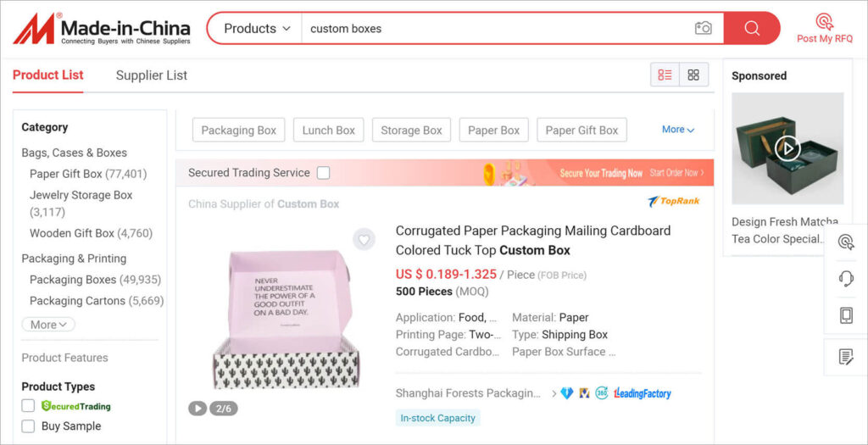Play the sponsored matcha box video
The width and height of the screenshot is (868, 445).
point(787,148)
